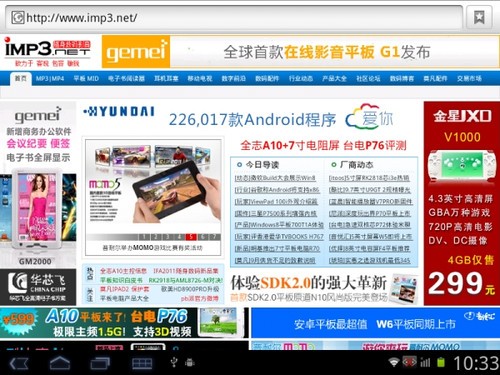The width and height of the screenshot is (500, 375).
Task: Open the 平板 MID navigation item
Action: pos(86,79)
